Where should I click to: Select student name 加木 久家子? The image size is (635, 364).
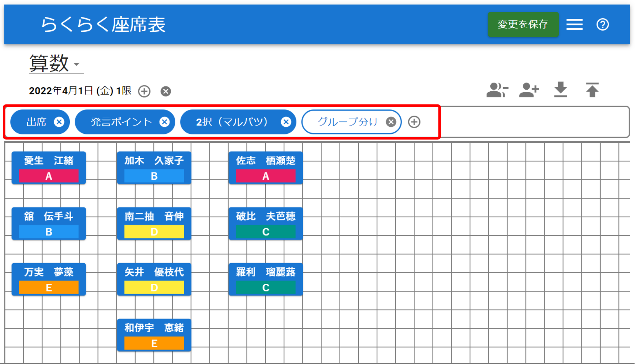154,160
